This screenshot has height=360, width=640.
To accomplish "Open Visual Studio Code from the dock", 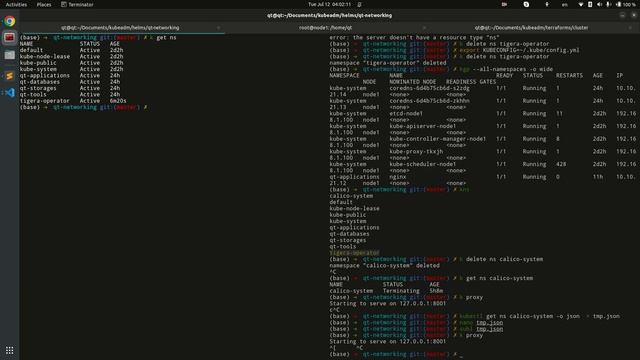I will point(10,93).
